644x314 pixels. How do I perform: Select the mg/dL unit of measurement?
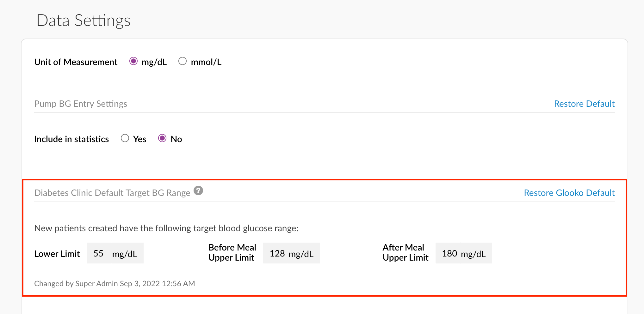(x=134, y=61)
